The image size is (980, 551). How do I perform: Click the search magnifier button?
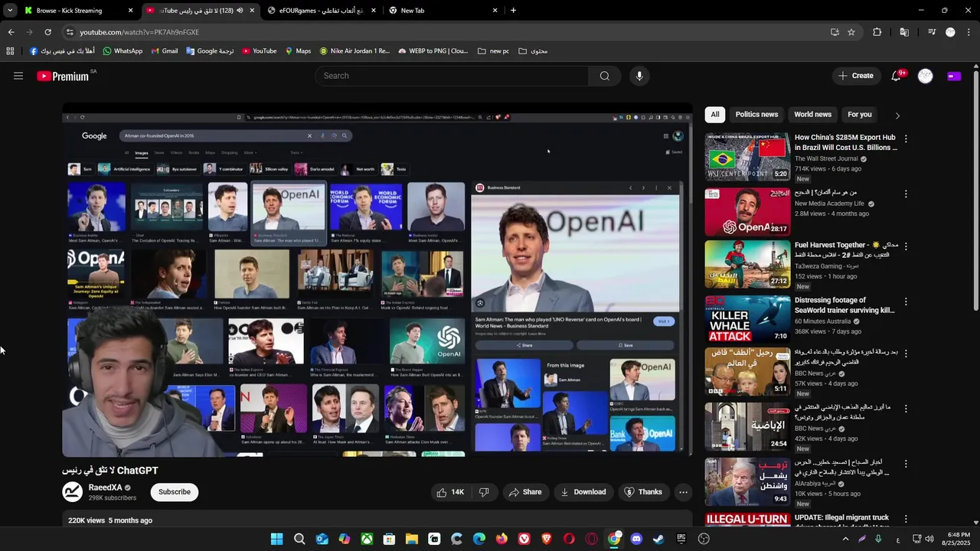click(605, 76)
